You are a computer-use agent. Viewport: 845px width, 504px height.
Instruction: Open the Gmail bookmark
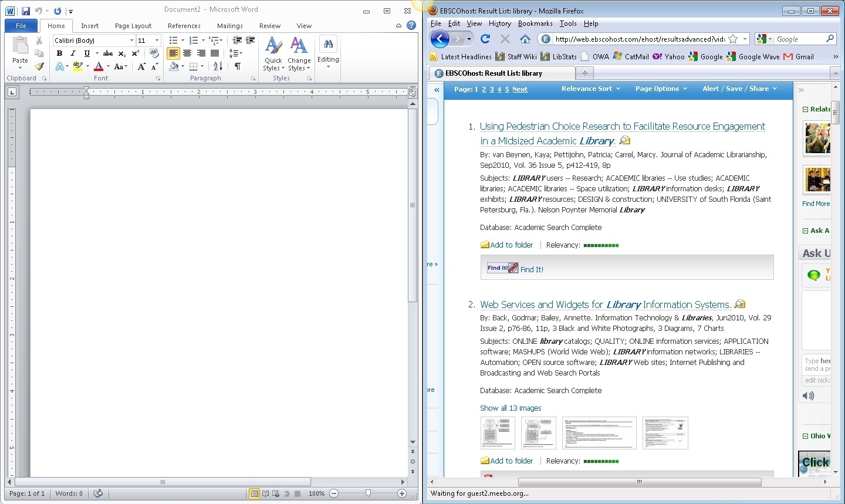[x=799, y=56]
